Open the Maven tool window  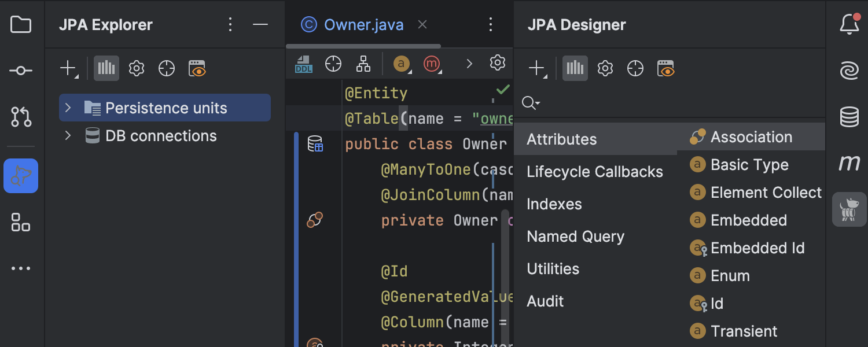tap(849, 163)
